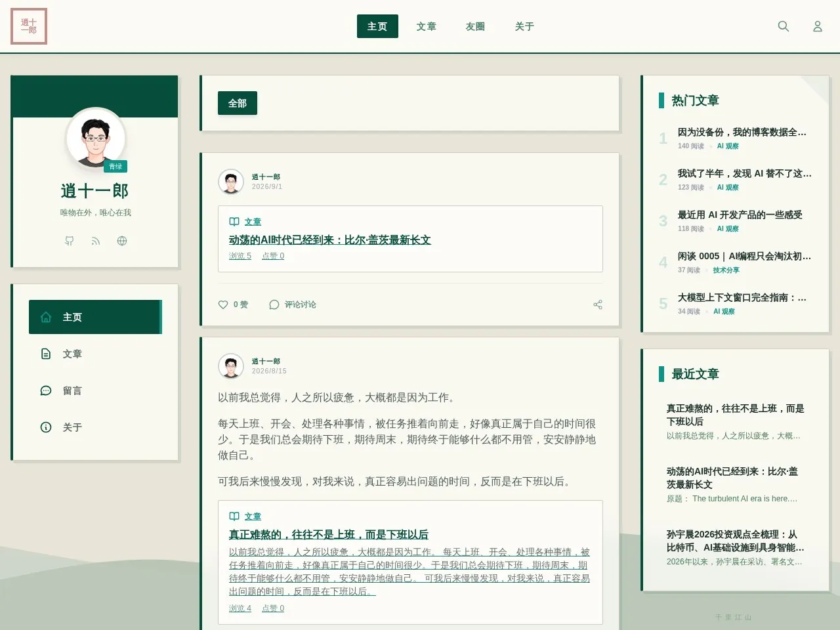Open hot article 最近用 AI 开发产品的一些感受
840x630 pixels.
click(x=740, y=215)
